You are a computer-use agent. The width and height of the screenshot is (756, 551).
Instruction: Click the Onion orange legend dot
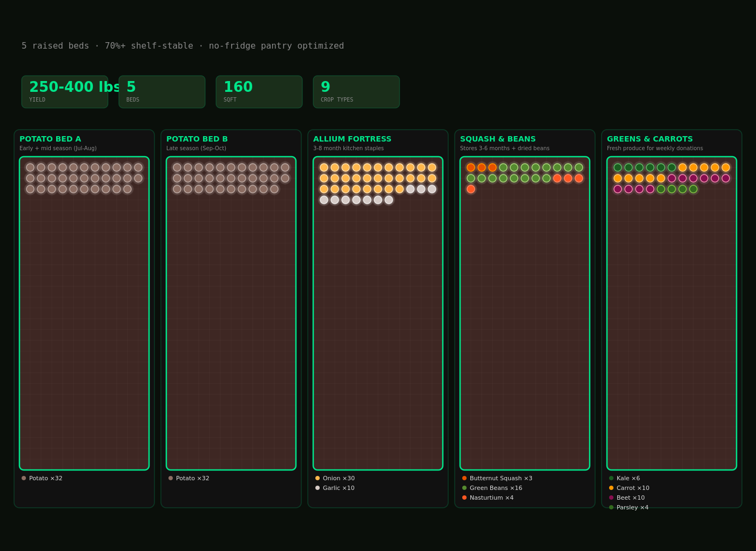click(x=318, y=478)
